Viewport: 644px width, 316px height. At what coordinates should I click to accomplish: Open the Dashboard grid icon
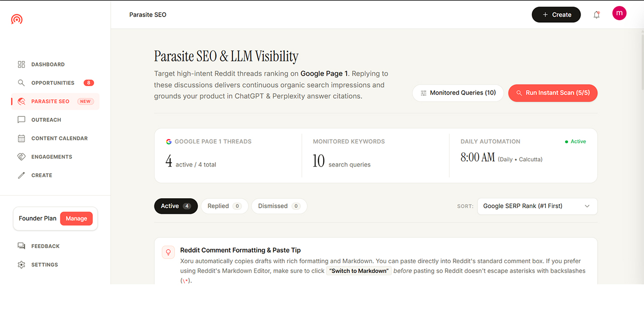pyautogui.click(x=21, y=64)
